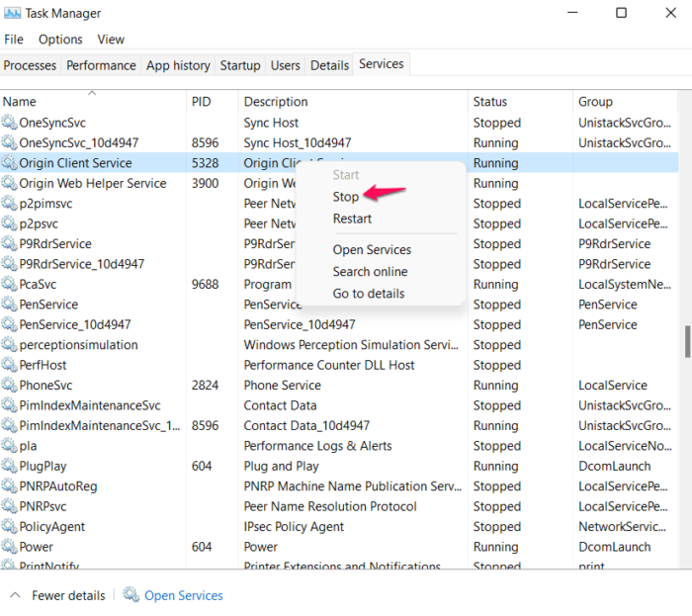
Task: Sort services by the Name column header
Action: coord(20,102)
